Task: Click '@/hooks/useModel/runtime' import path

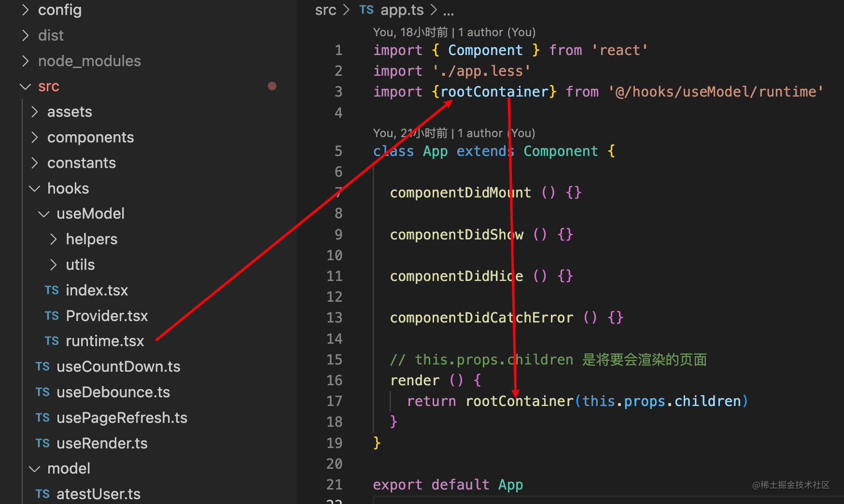Action: [716, 92]
